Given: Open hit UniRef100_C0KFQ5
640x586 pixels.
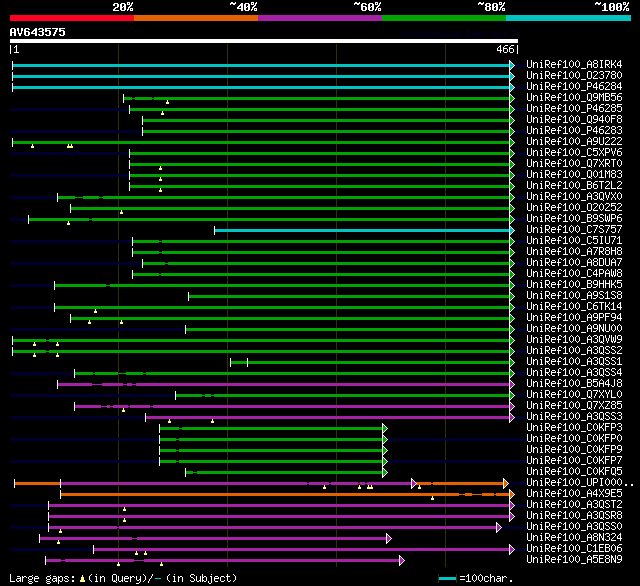Looking at the screenshot, I should point(574,472).
